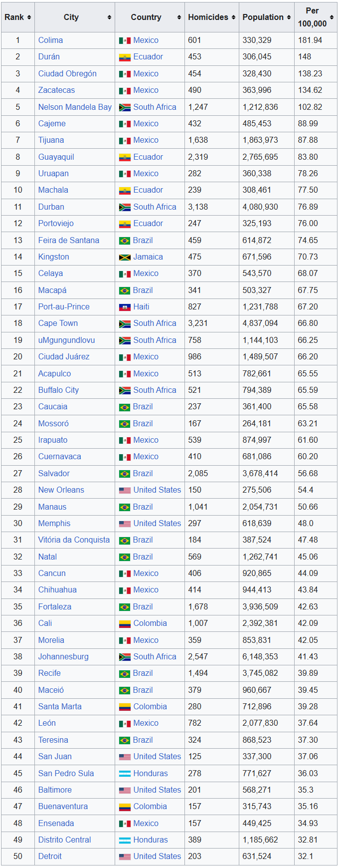This screenshot has height=868, width=339.
Task: Sort table by Rank column arrows
Action: point(29,17)
